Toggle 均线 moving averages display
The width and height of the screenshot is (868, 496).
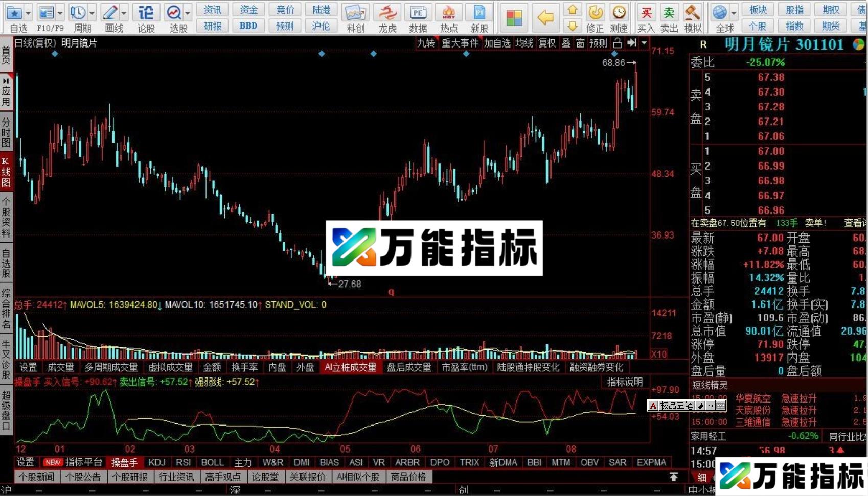click(523, 43)
